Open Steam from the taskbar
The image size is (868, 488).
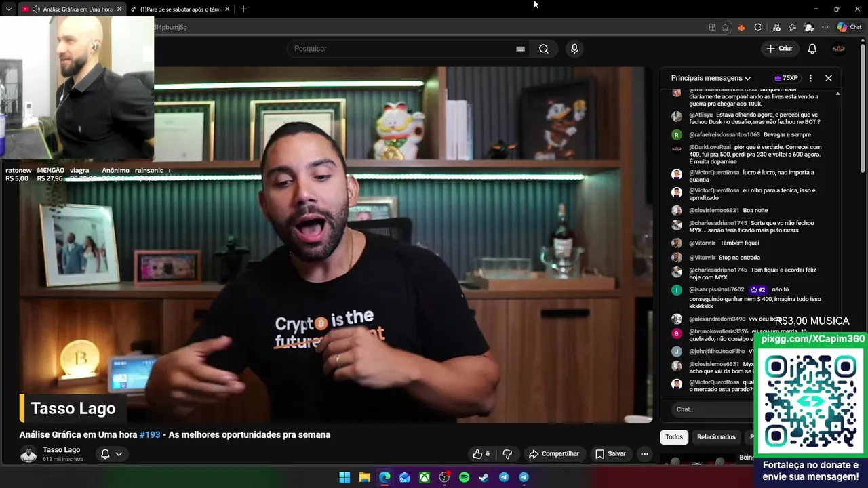(x=484, y=477)
